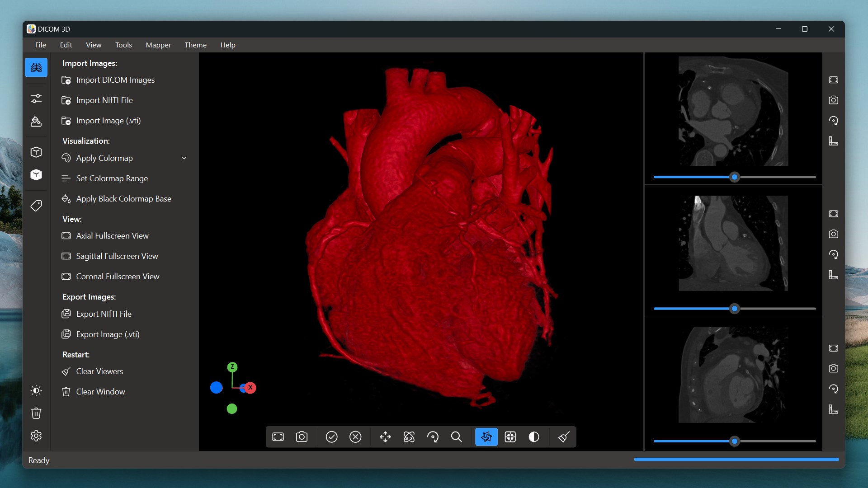The width and height of the screenshot is (868, 488).
Task: Expand the Apply Colormap chevron
Action: tap(184, 158)
